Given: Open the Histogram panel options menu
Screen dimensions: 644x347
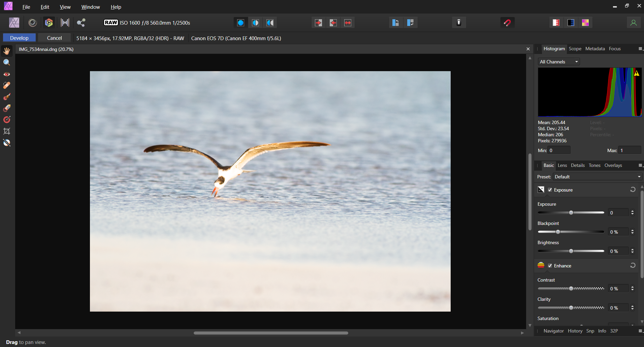Looking at the screenshot, I should click(x=640, y=49).
